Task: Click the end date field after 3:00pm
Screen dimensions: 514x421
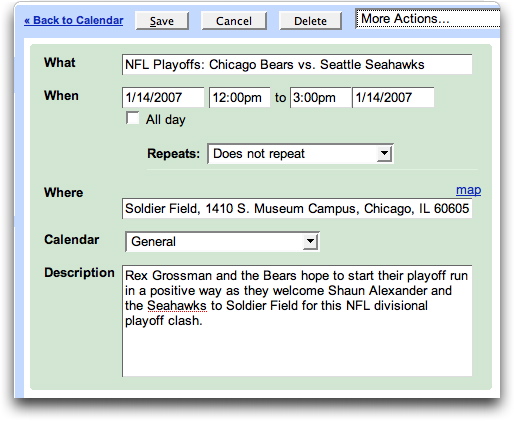Action: coord(393,97)
